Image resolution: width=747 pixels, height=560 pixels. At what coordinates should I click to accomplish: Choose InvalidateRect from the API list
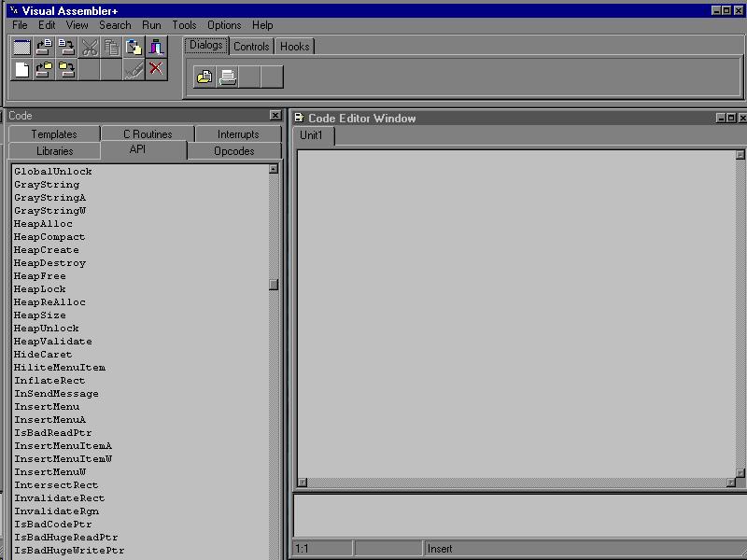point(59,498)
